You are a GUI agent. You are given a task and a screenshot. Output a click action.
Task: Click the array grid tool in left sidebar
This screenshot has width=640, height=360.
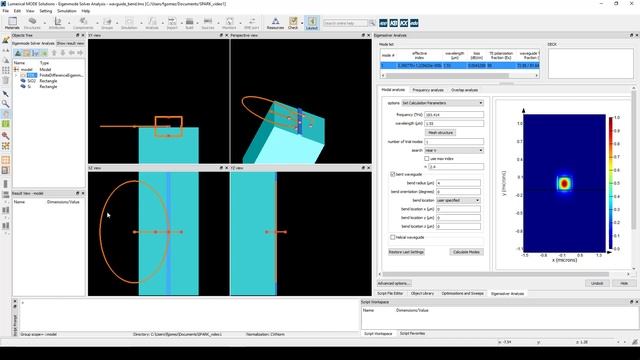coord(5,70)
